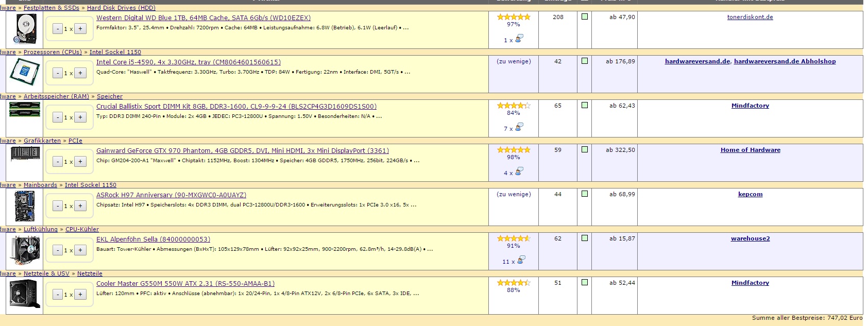This screenshot has width=868, height=326.
Task: Decrease quantity of the WD Blue 1TB
Action: pyautogui.click(x=58, y=29)
